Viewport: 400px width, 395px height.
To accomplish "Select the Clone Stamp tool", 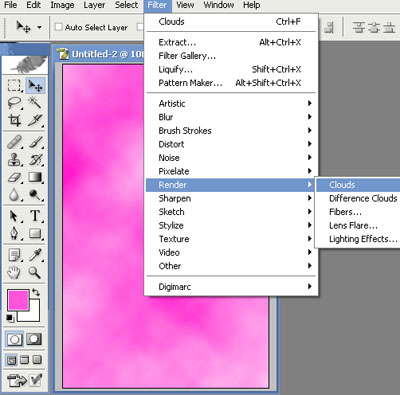I will 14,160.
